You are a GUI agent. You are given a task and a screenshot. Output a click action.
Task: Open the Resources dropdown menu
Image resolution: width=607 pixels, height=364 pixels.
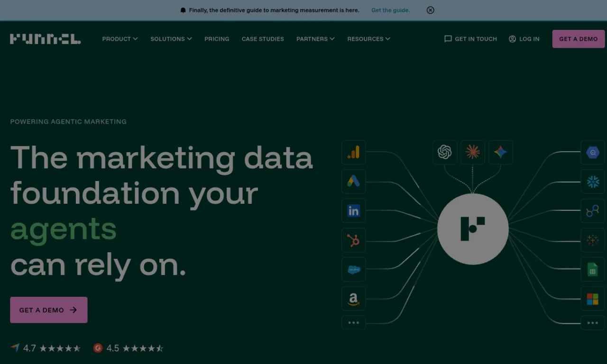369,39
